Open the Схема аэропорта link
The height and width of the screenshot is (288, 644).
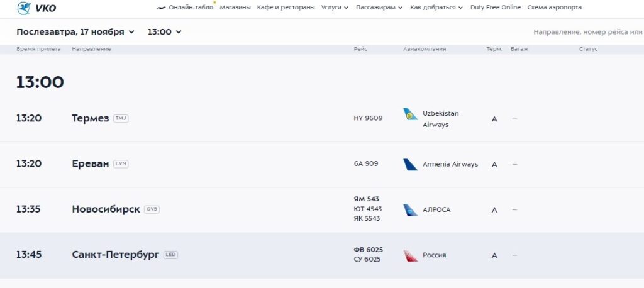point(555,8)
